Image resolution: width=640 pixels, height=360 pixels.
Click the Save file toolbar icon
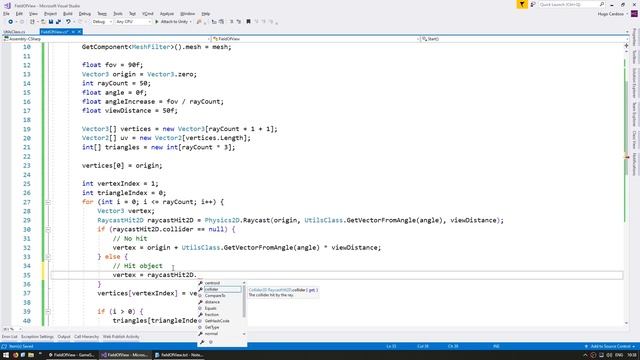point(51,22)
